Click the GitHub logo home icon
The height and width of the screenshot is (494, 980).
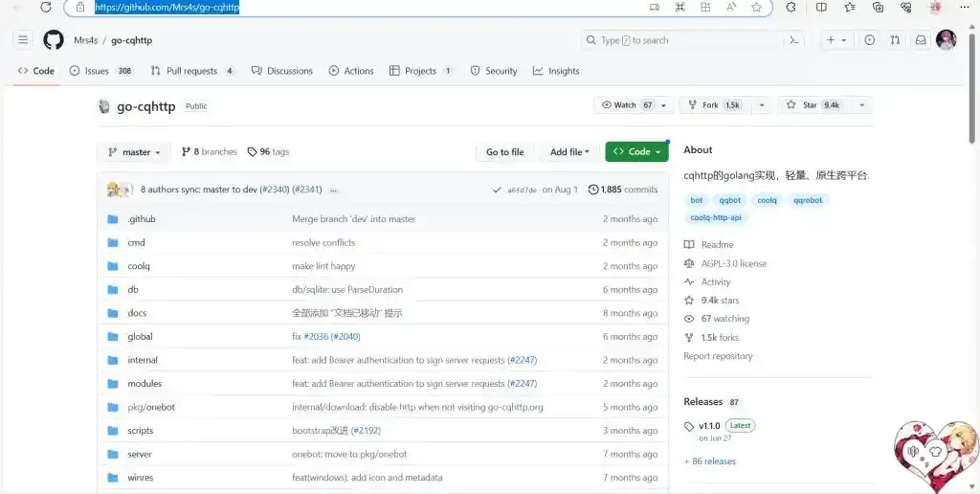[54, 40]
